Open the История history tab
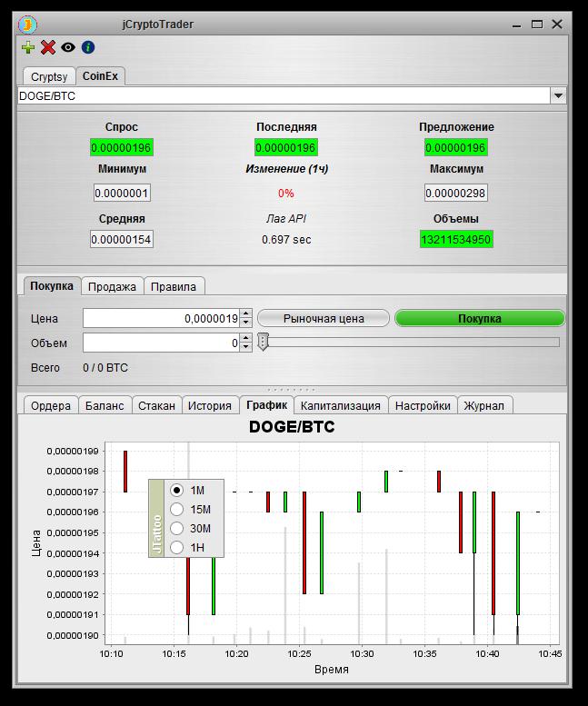Viewport: 588px width, 706px height. coord(210,405)
